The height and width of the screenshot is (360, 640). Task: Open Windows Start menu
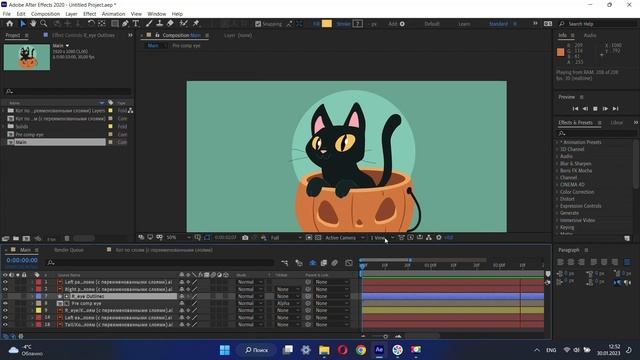[x=225, y=350]
